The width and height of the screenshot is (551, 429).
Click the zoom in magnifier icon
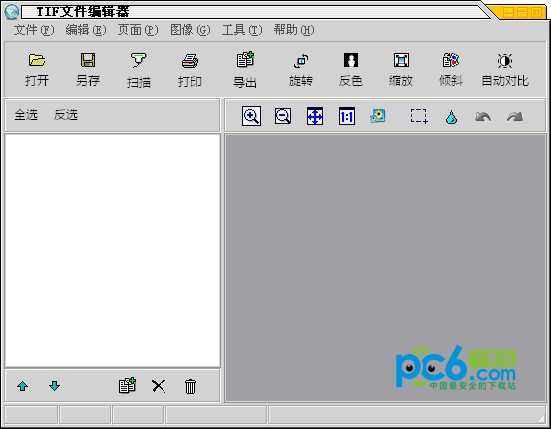[x=251, y=116]
